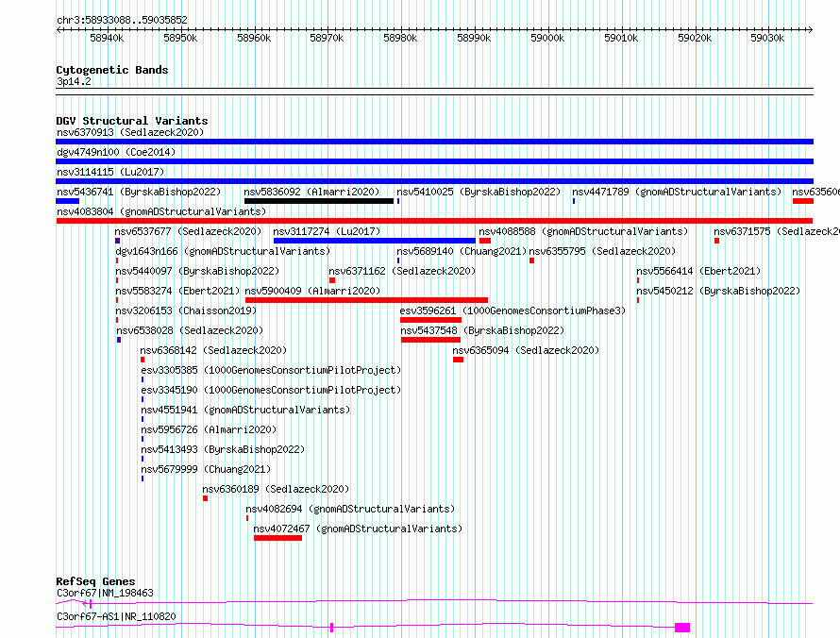Select nsv5956726 (Almarri2020) label
This screenshot has height=638, width=840.
(x=209, y=429)
